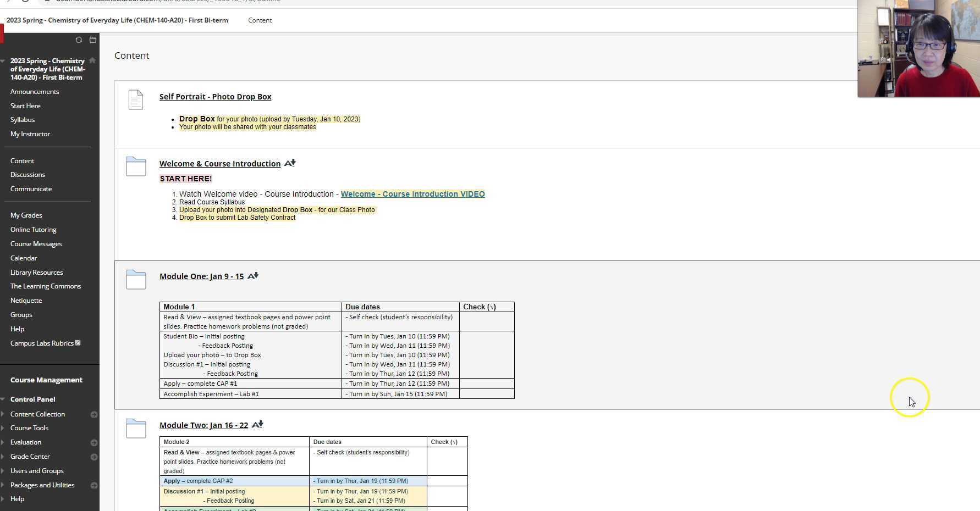Click the course title breadcrumb
Screen dimensions: 980x511
click(117, 20)
